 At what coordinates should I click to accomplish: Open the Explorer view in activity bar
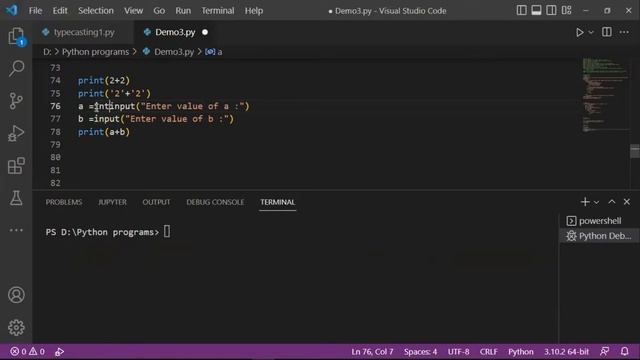[16, 36]
